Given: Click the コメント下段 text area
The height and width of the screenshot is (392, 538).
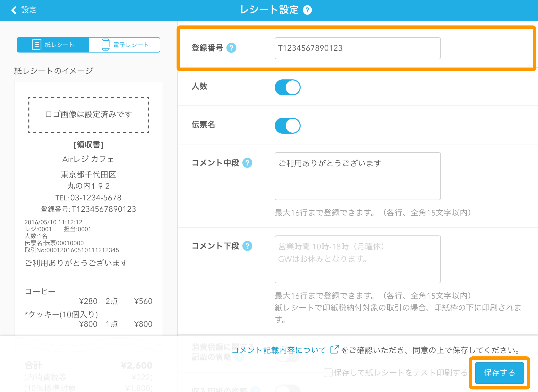Looking at the screenshot, I should pos(357,259).
